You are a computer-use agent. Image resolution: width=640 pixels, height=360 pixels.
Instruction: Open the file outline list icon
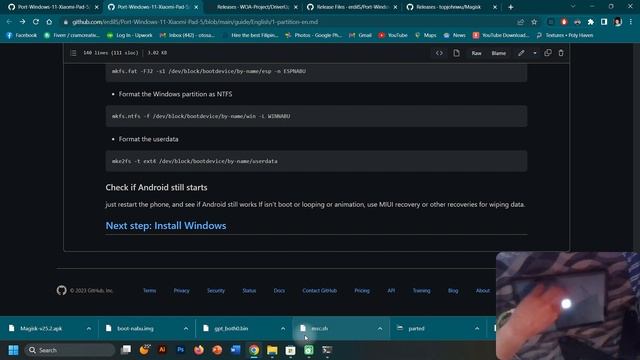(x=73, y=53)
